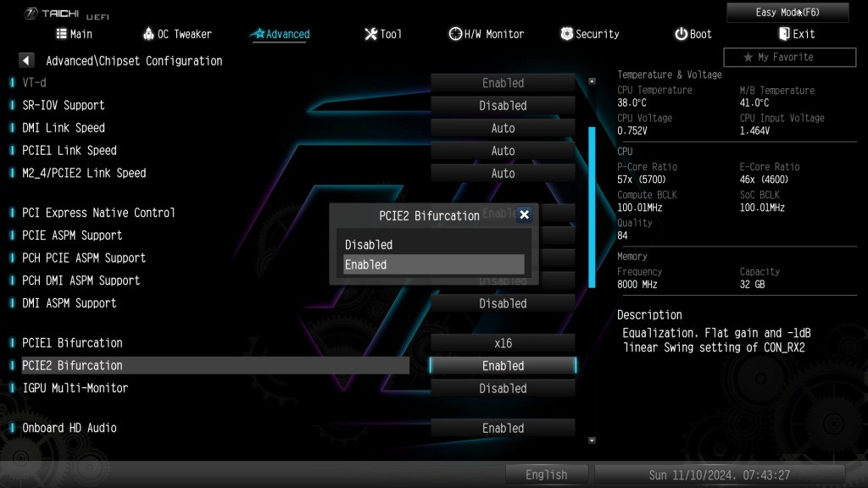Open the VT-d value dropdown

pos(503,83)
